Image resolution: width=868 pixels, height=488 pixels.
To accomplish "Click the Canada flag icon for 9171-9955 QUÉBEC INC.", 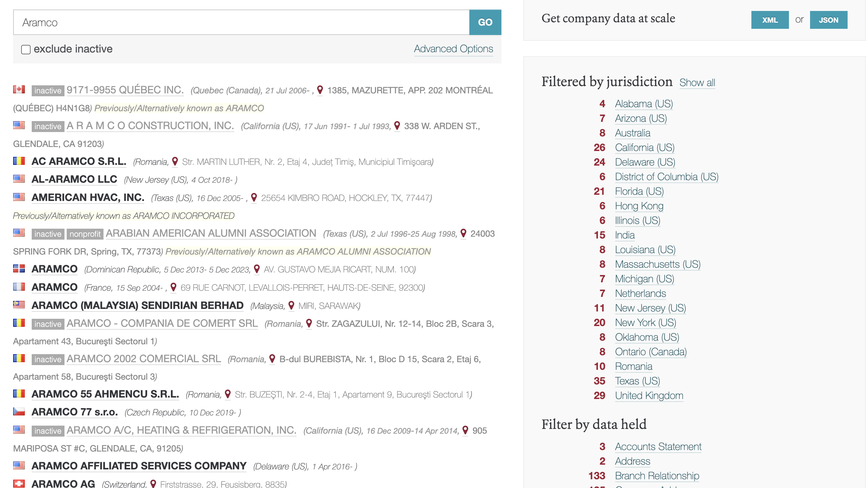I will [19, 89].
